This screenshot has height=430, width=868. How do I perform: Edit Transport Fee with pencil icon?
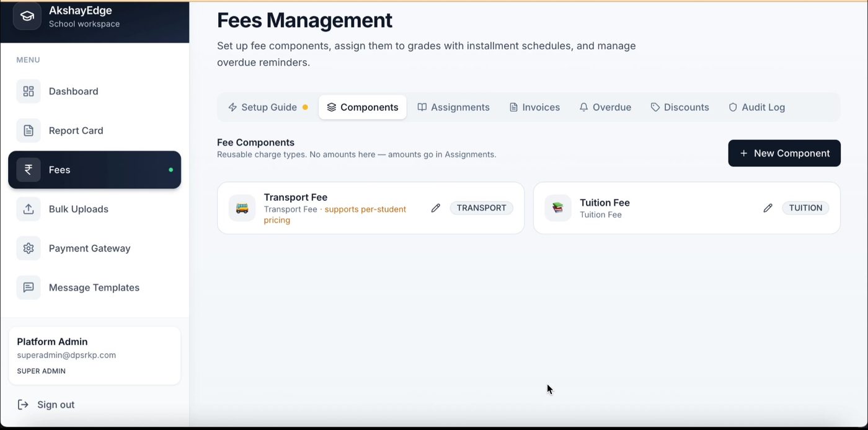pos(436,208)
